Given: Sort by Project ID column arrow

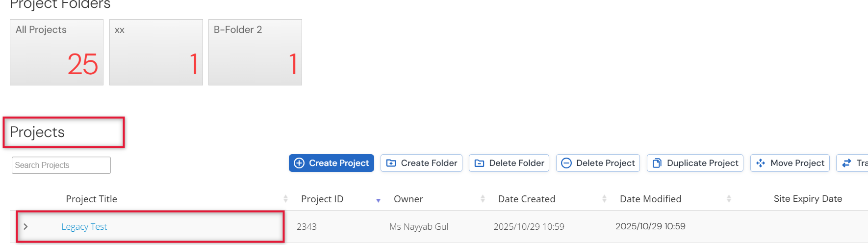Looking at the screenshot, I should tap(378, 200).
